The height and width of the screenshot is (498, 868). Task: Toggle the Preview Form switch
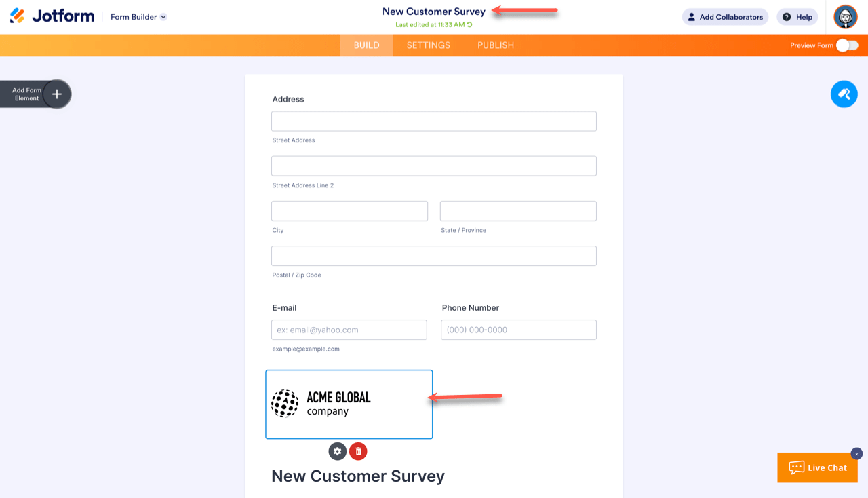[847, 45]
